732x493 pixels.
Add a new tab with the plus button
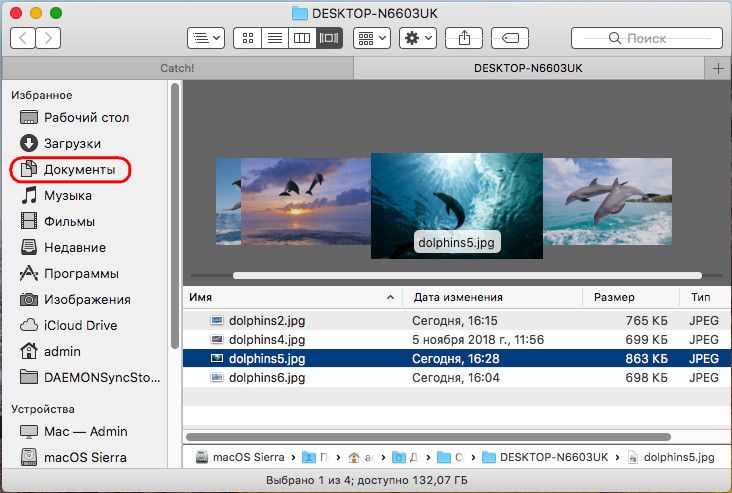click(718, 67)
